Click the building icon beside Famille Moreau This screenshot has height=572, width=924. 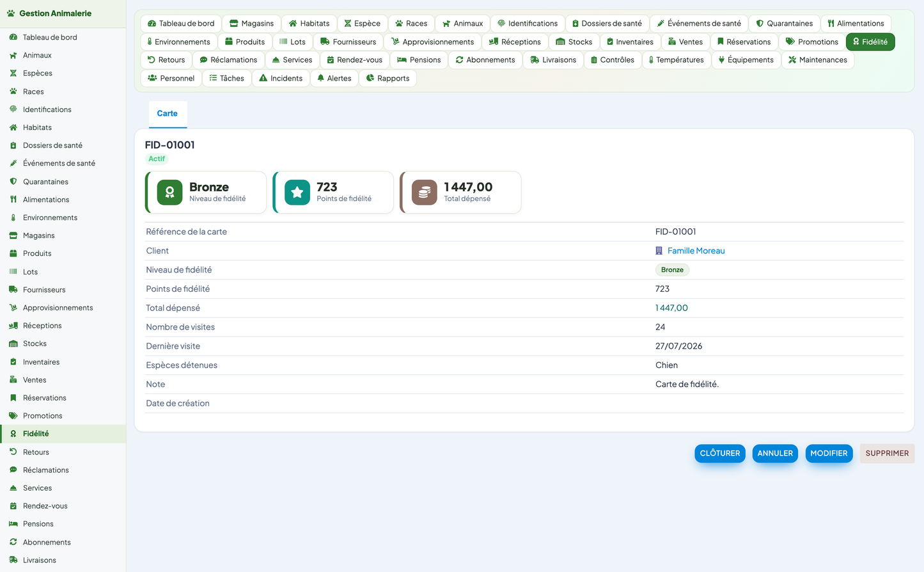pyautogui.click(x=659, y=251)
